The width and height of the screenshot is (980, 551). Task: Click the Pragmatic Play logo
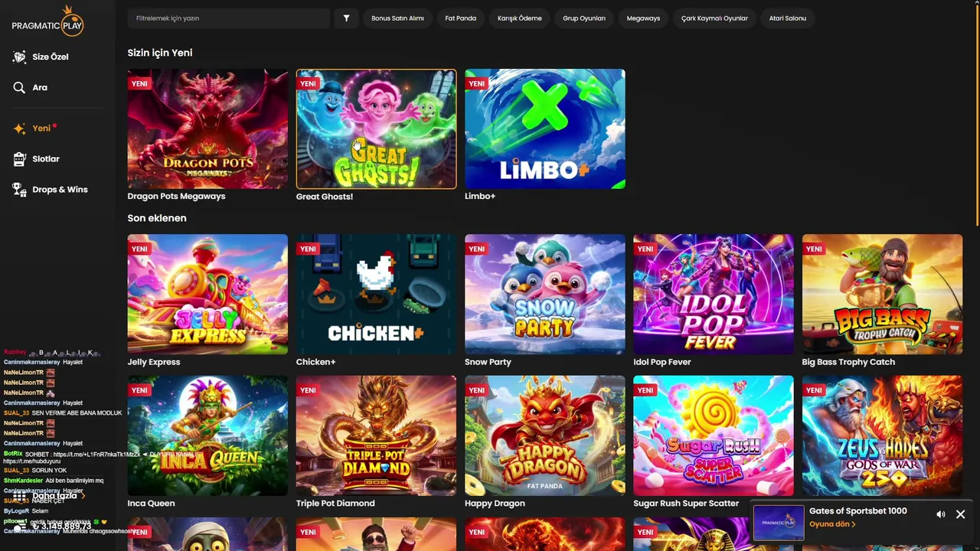pyautogui.click(x=47, y=21)
